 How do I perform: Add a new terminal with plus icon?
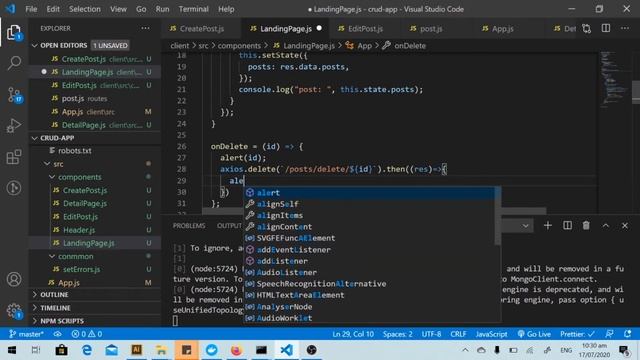[548, 225]
